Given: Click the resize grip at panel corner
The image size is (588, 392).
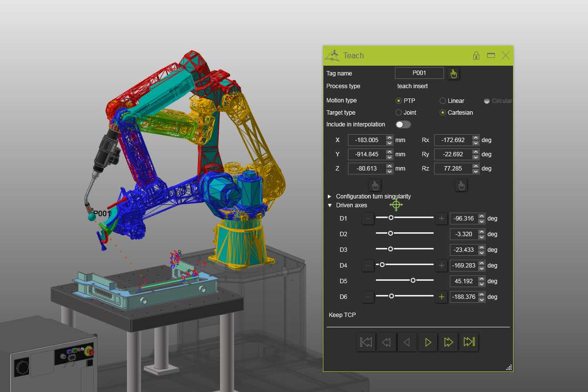Looking at the screenshot, I should point(509,367).
